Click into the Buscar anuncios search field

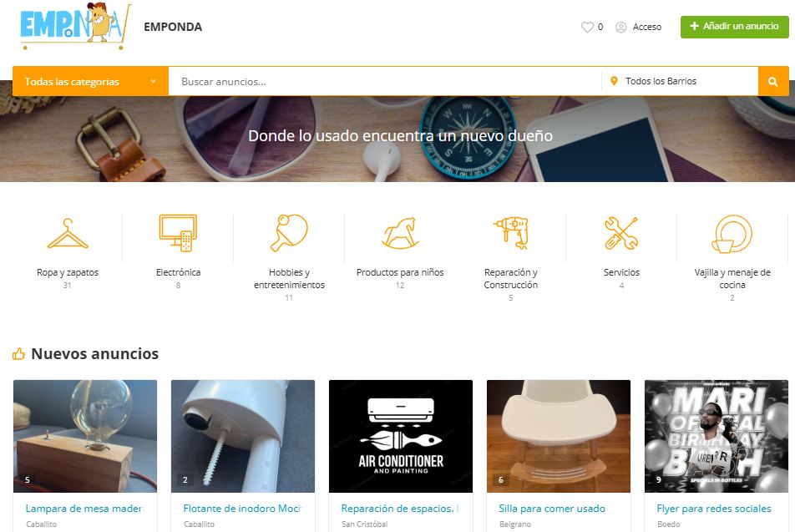(384, 82)
